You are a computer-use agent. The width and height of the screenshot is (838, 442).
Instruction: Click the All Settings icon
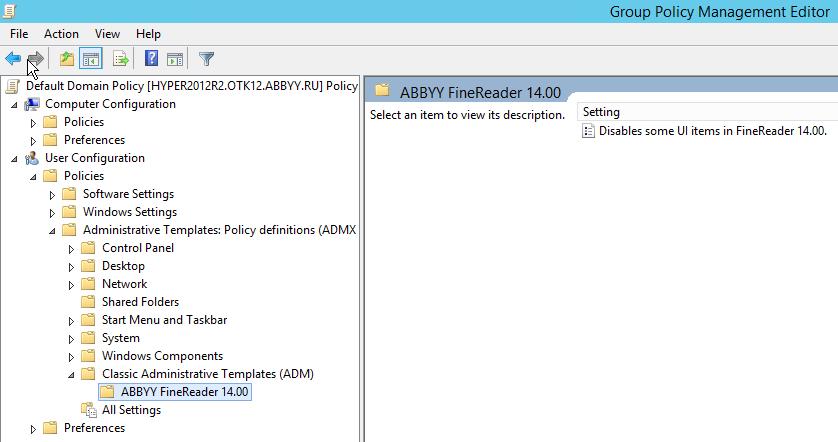(89, 410)
